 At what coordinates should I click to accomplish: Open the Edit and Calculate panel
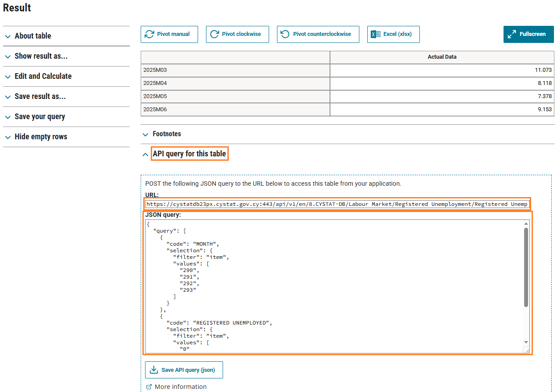(x=43, y=76)
